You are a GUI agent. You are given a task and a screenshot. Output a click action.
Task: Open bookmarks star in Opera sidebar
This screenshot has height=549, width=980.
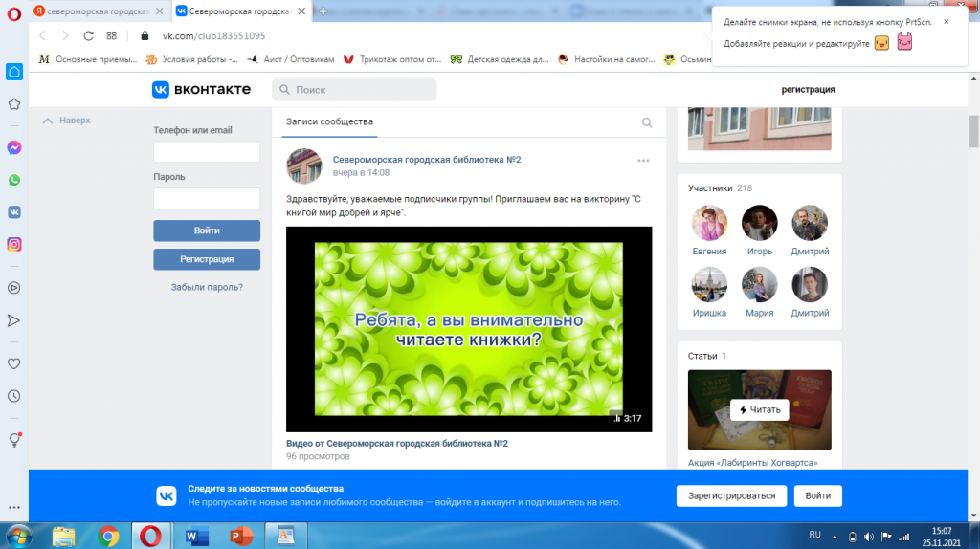(13, 104)
